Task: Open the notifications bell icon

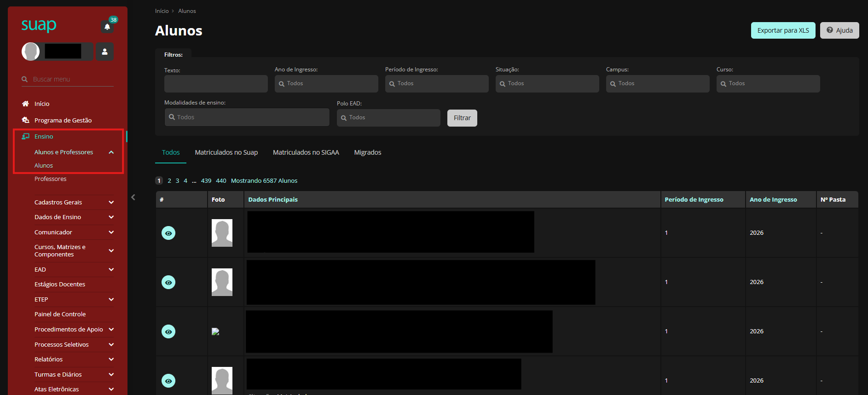Action: (107, 27)
